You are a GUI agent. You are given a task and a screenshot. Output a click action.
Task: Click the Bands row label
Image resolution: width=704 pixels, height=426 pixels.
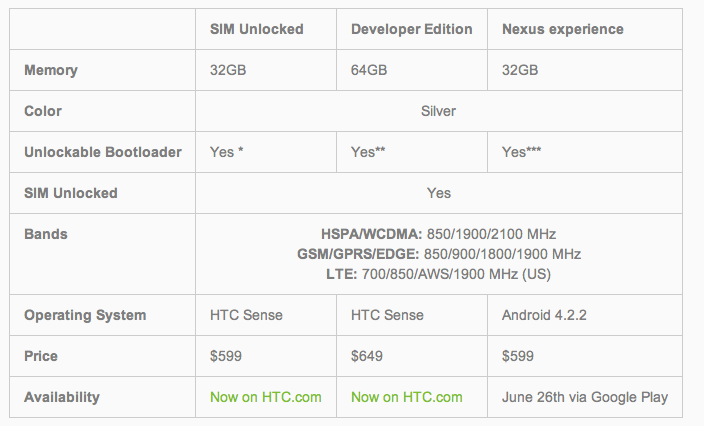[44, 234]
